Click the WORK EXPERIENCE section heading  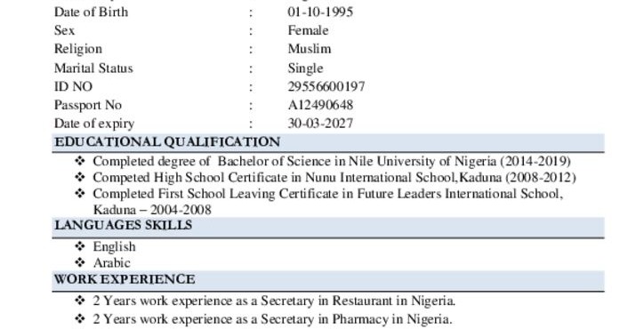(125, 279)
